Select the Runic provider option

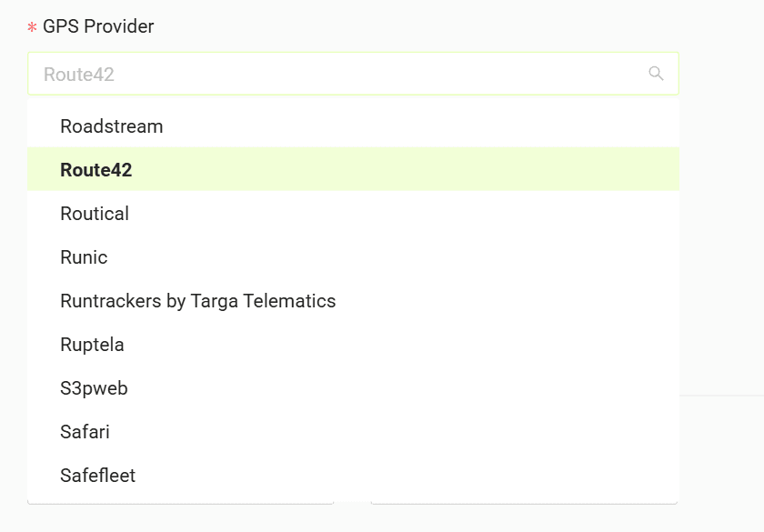353,256
